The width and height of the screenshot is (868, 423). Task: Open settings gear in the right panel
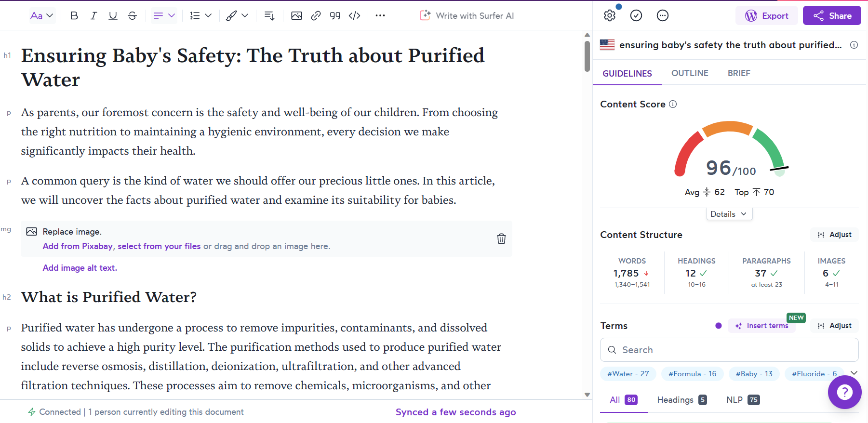click(x=610, y=15)
